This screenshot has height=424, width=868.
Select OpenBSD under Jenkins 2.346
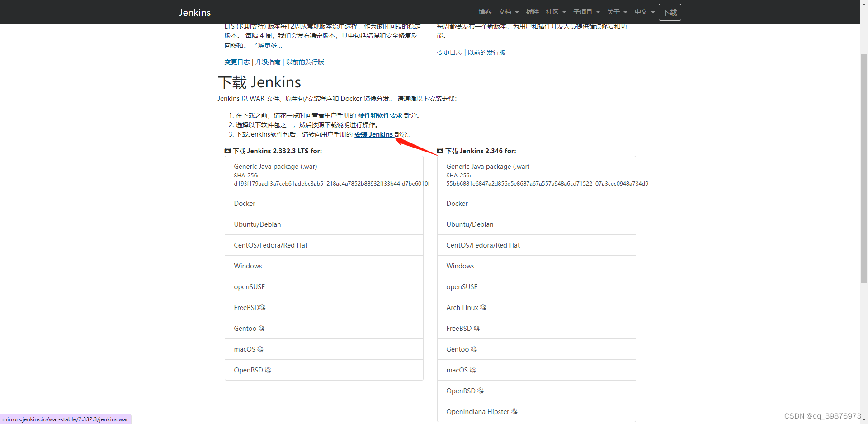pos(537,391)
